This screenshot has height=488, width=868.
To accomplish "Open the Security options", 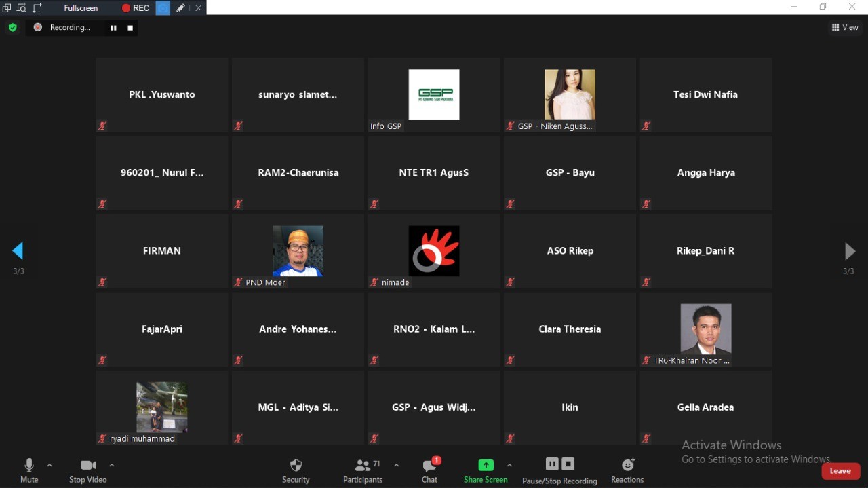I will [x=296, y=470].
